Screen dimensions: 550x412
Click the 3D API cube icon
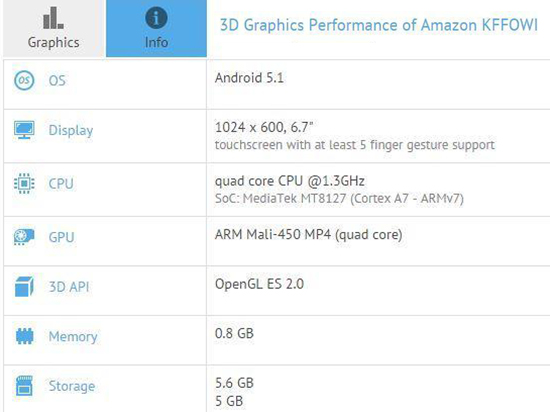coord(24,286)
